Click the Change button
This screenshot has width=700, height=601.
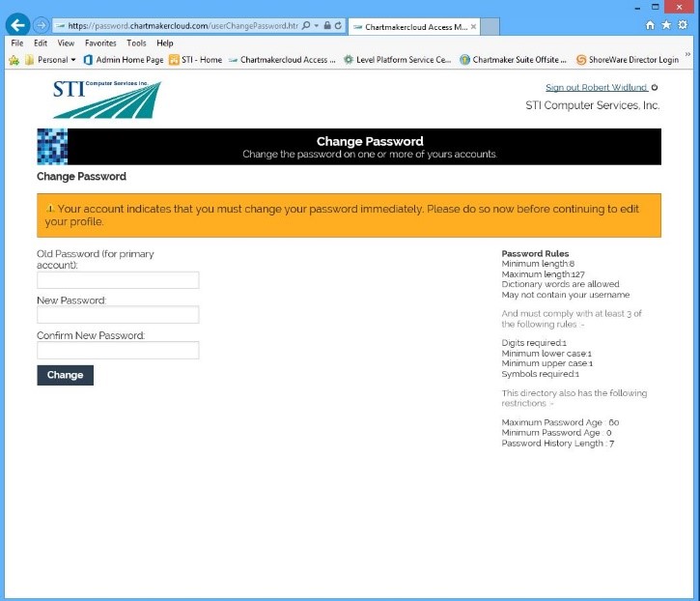click(x=65, y=375)
